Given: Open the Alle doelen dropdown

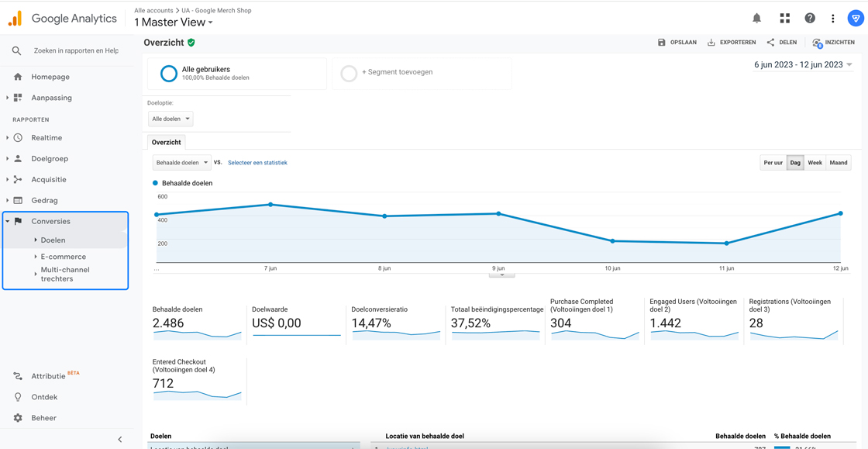Looking at the screenshot, I should pos(170,119).
